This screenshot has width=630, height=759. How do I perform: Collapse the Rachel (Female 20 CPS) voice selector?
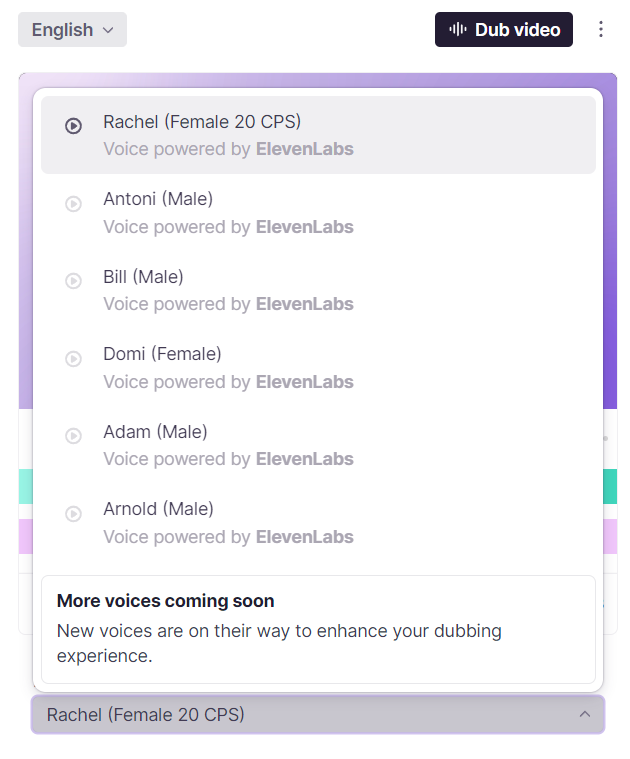point(318,714)
